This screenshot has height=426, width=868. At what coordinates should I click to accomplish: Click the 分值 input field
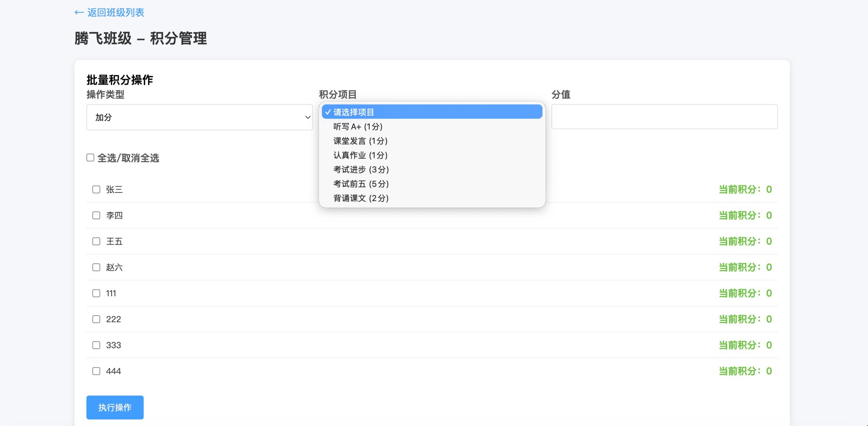(x=664, y=117)
